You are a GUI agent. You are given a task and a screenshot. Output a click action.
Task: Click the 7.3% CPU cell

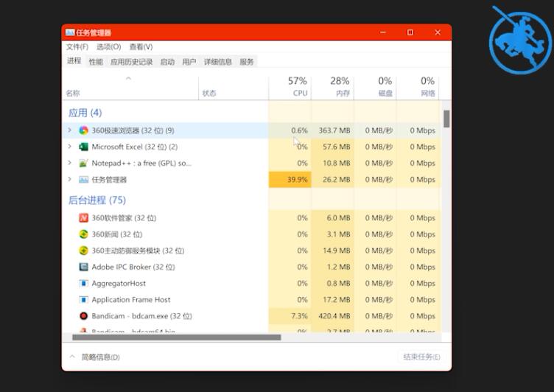click(290, 315)
